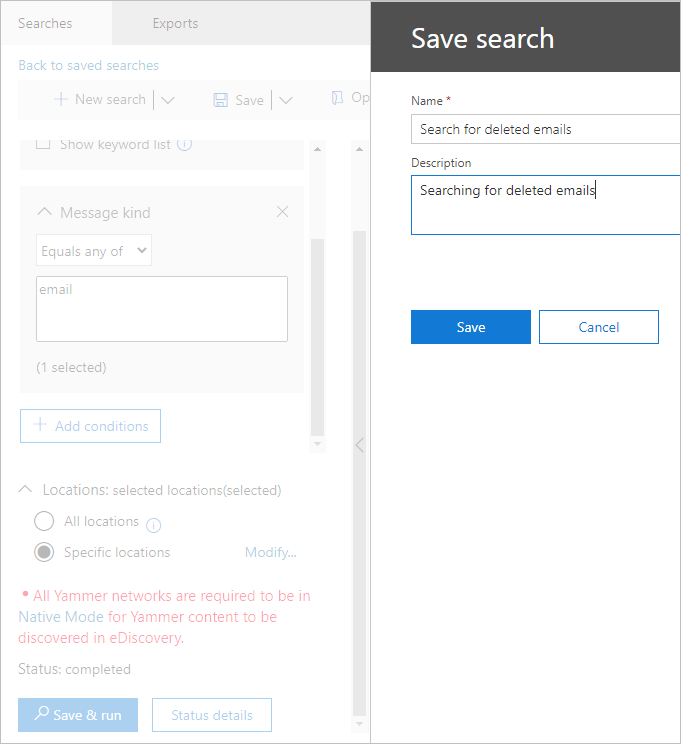Image resolution: width=681 pixels, height=744 pixels.
Task: Open the New search dropdown arrow
Action: [167, 100]
